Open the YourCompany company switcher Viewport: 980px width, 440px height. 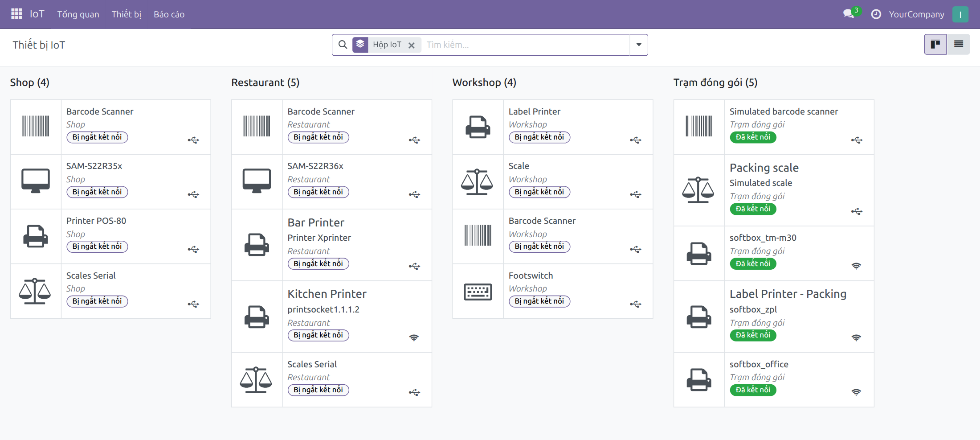point(916,14)
